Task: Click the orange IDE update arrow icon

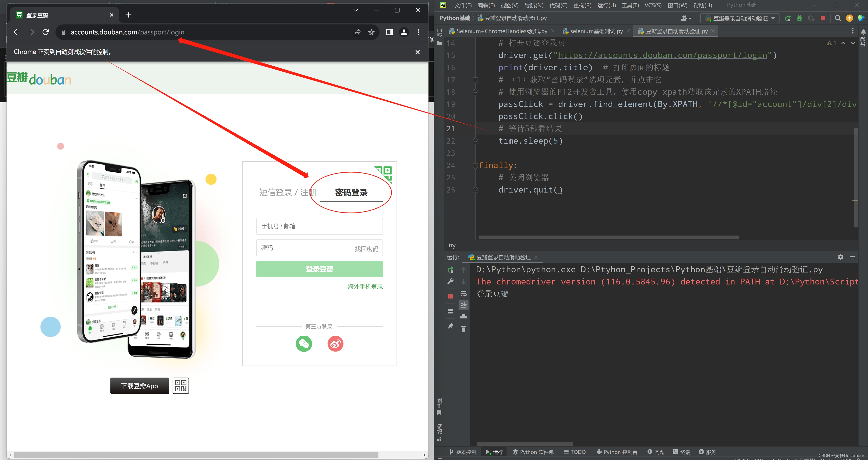Action: (x=849, y=18)
